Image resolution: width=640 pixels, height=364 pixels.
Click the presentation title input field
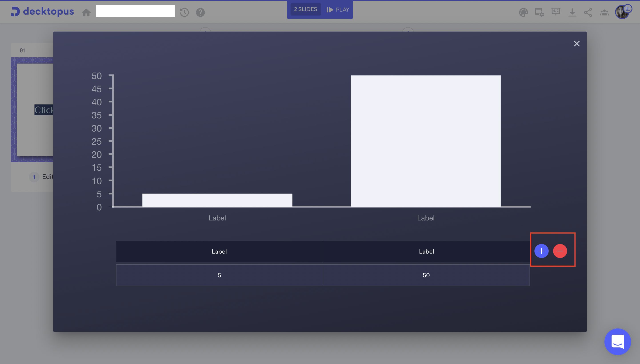(x=136, y=11)
